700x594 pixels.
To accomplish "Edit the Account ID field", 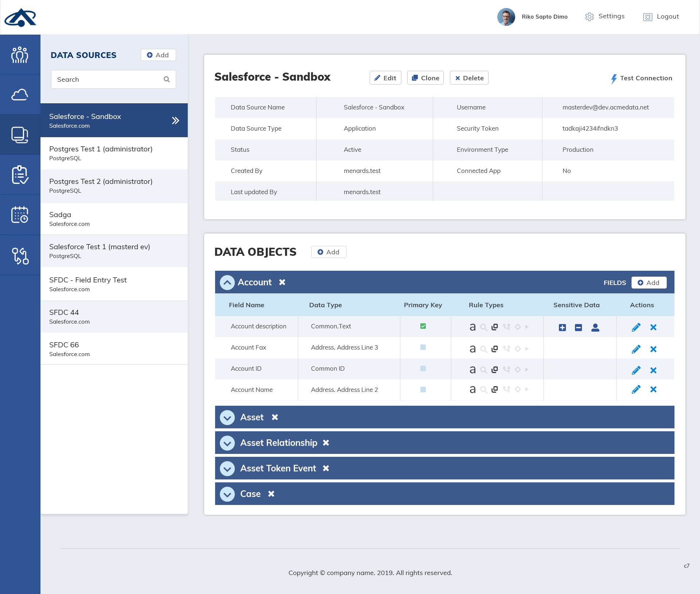I will click(x=636, y=370).
